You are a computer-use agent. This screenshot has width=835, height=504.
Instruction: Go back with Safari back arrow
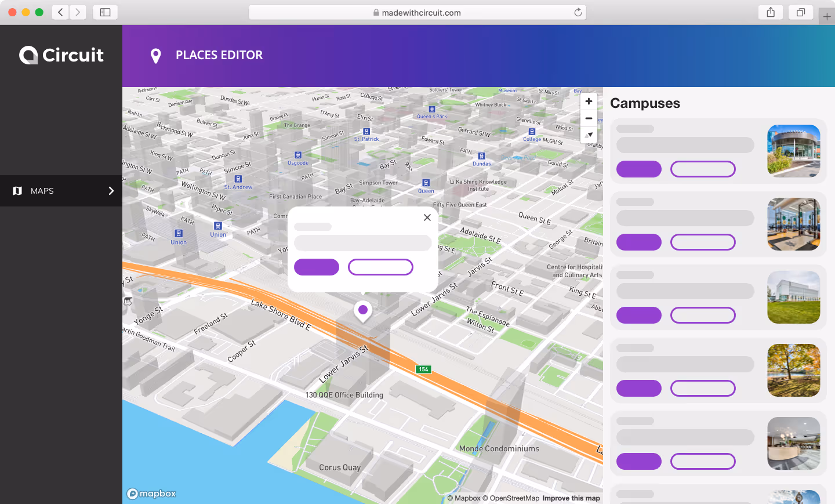(60, 12)
